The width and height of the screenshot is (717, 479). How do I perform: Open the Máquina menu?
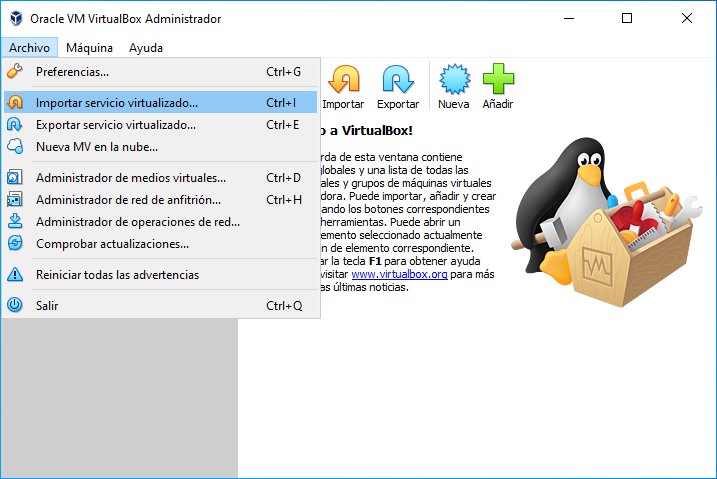pos(89,48)
